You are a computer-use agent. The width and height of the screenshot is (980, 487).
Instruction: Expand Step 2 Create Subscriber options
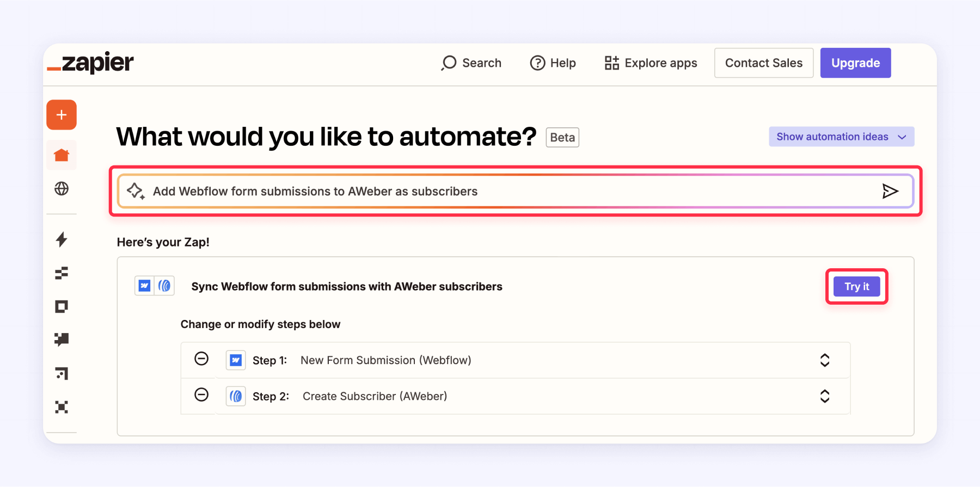[x=825, y=396]
